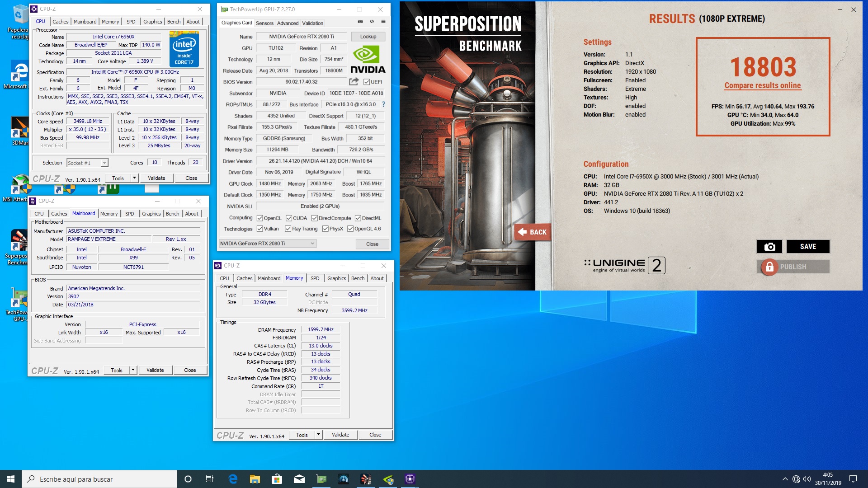The height and width of the screenshot is (488, 868).
Task: Switch to MSI Afterburner gauge icon in taskbar
Action: (x=343, y=479)
